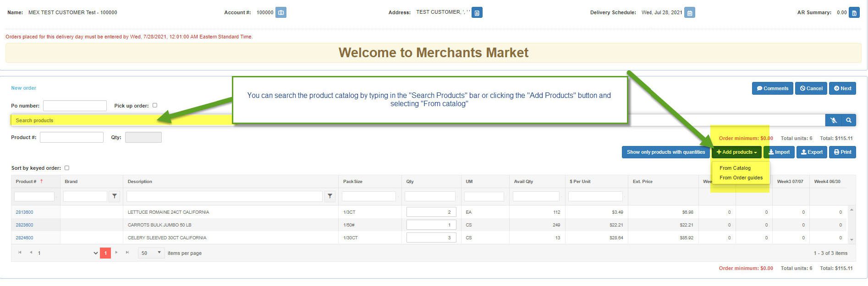Click the table scrollbar down arrow

[x=852, y=240]
